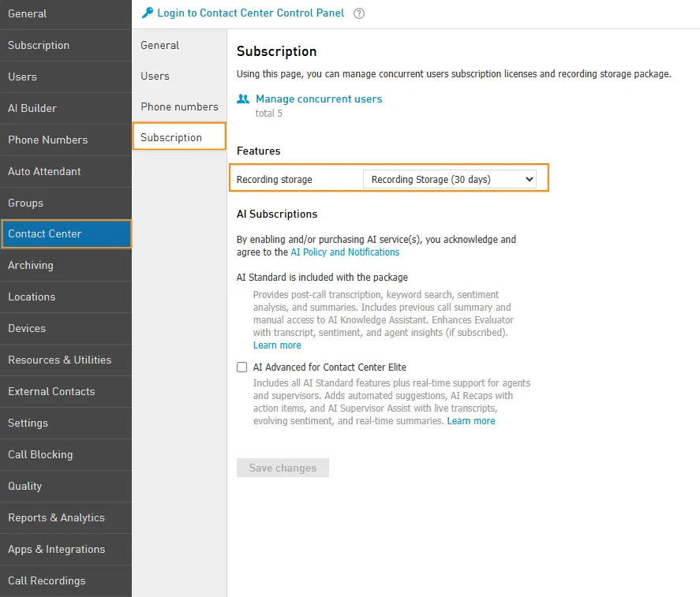Open Subscription in the main sidebar
This screenshot has height=597, width=700.
point(66,46)
